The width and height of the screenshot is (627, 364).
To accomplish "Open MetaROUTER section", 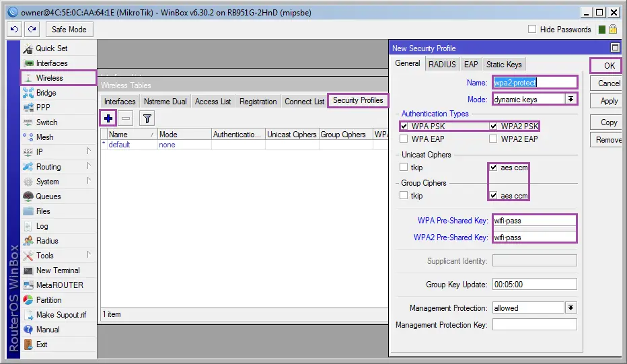I will pyautogui.click(x=59, y=285).
